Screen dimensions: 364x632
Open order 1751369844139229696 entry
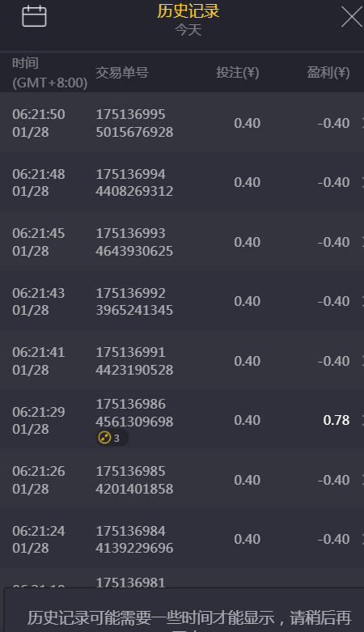click(x=182, y=538)
